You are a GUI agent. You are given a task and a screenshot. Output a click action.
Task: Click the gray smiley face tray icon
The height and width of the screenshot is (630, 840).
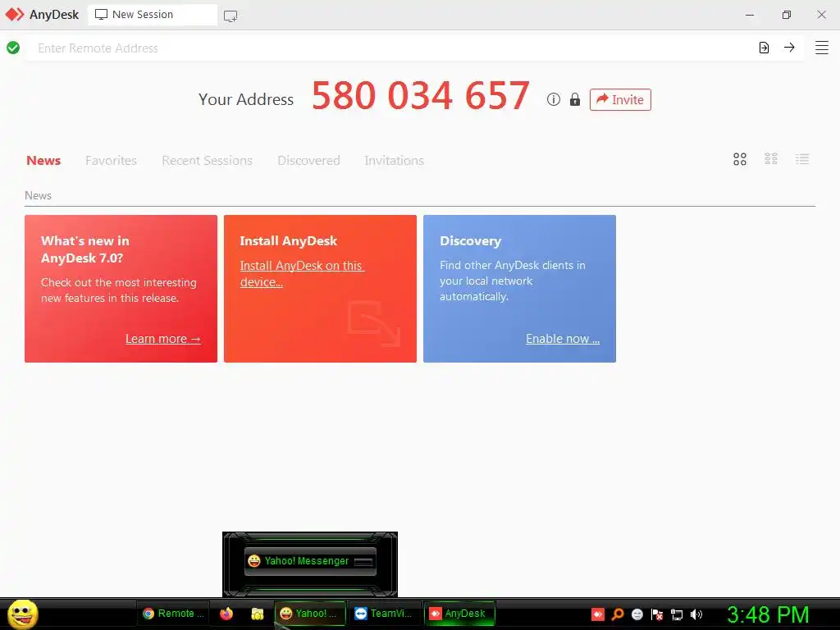[637, 614]
